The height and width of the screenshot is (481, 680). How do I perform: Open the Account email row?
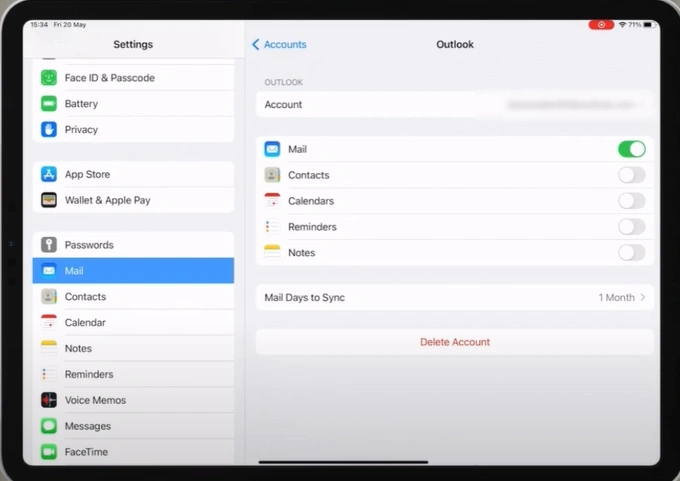click(x=454, y=105)
